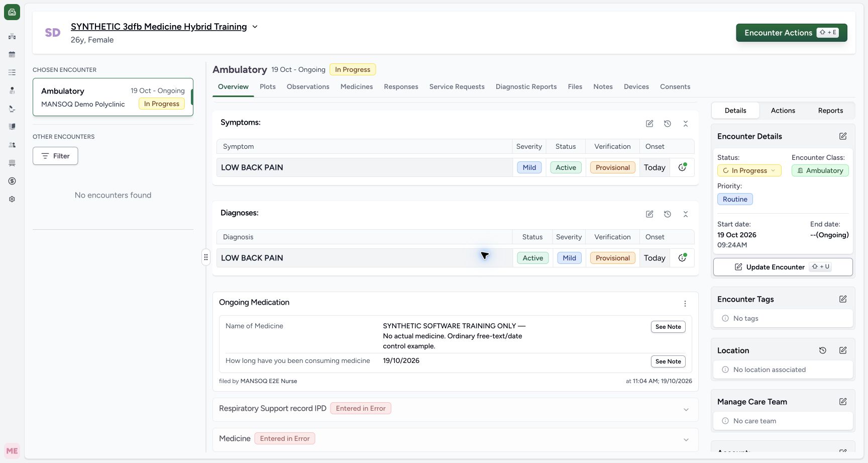Open the Consents tab
Screen dimensions: 868x463
click(x=675, y=86)
